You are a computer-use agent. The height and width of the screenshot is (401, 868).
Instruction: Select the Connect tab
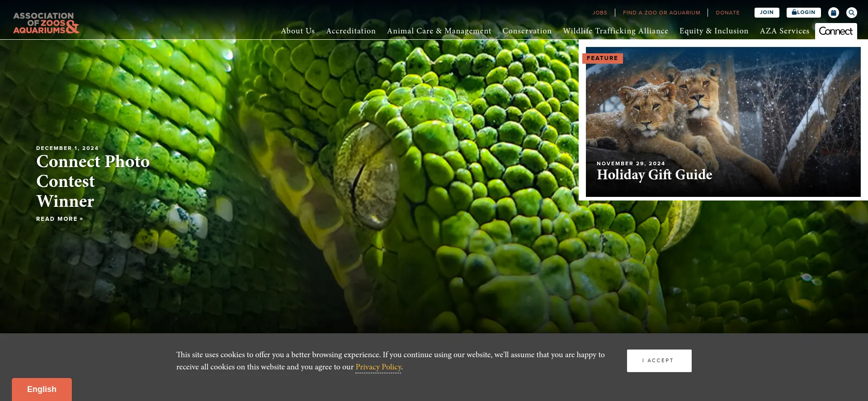coord(836,31)
